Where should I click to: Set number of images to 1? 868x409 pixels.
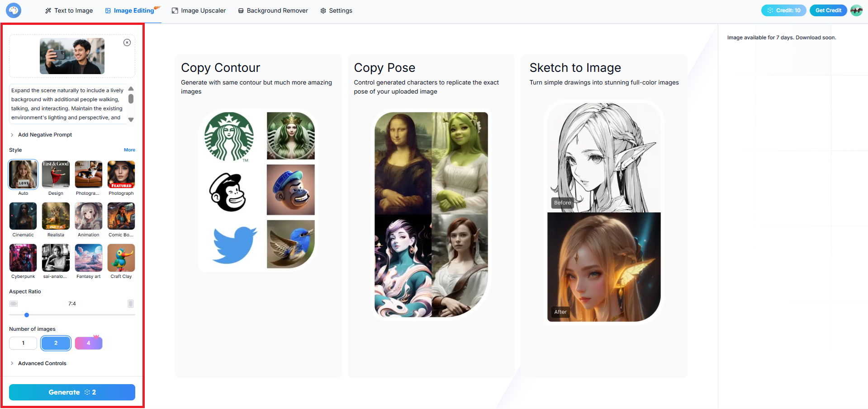(x=23, y=343)
